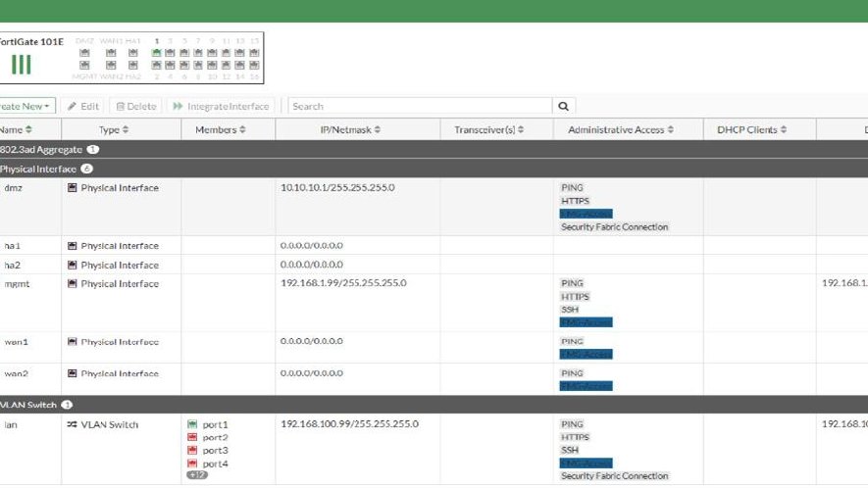Click Security Fabric Connection tag in dmz row
Viewport: 868px width, 488px height.
click(614, 226)
